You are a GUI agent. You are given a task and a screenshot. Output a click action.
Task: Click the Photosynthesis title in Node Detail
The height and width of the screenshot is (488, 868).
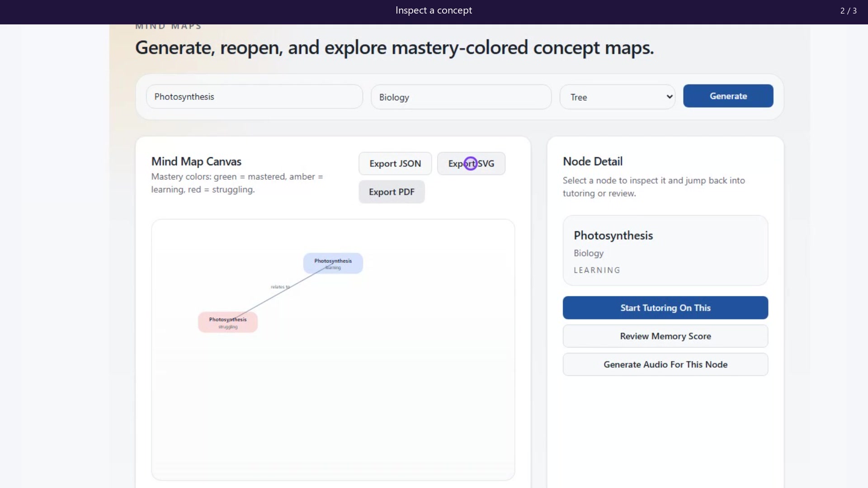click(x=613, y=235)
